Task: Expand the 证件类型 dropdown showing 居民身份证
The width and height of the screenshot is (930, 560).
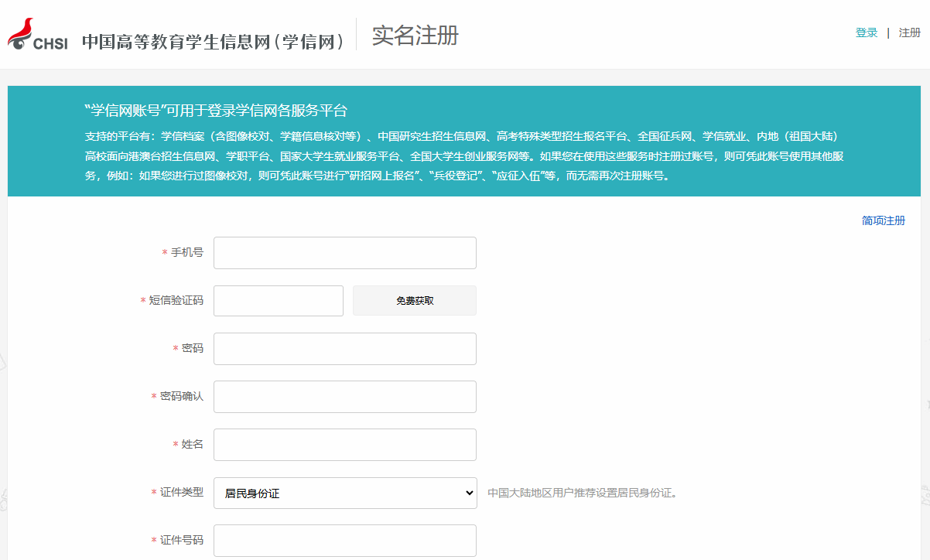Action: [x=344, y=493]
